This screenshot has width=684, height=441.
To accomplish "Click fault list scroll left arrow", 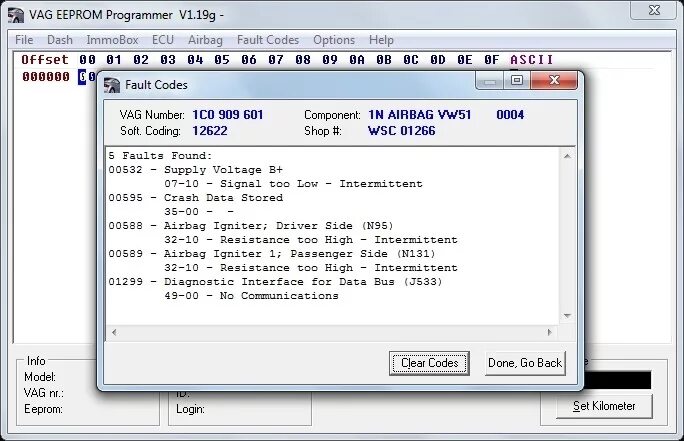I will click(114, 332).
